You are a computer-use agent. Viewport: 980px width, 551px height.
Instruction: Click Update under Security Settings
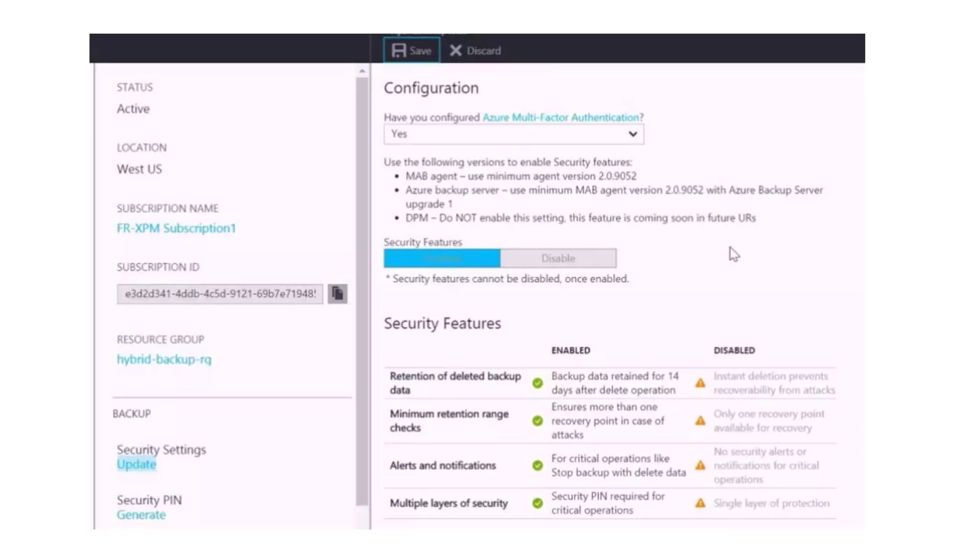(136, 464)
